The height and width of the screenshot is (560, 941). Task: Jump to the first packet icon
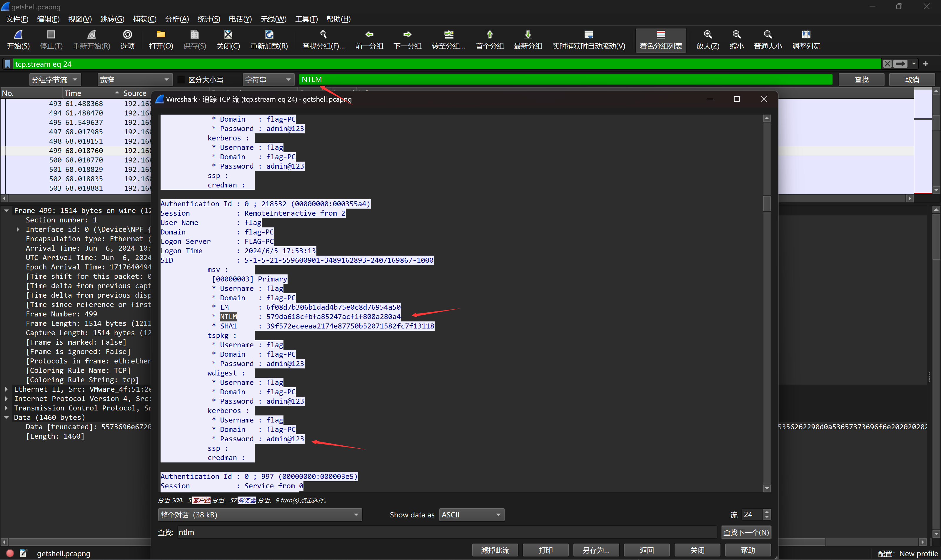489,35
